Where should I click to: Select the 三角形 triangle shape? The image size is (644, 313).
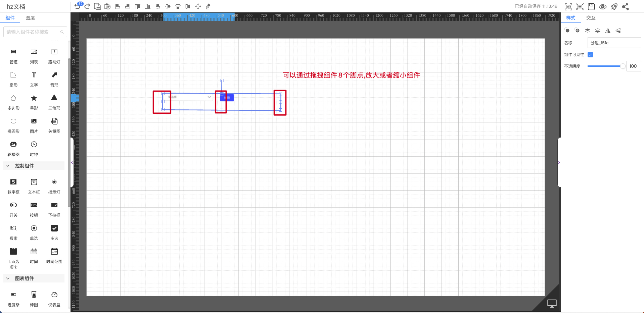[54, 102]
